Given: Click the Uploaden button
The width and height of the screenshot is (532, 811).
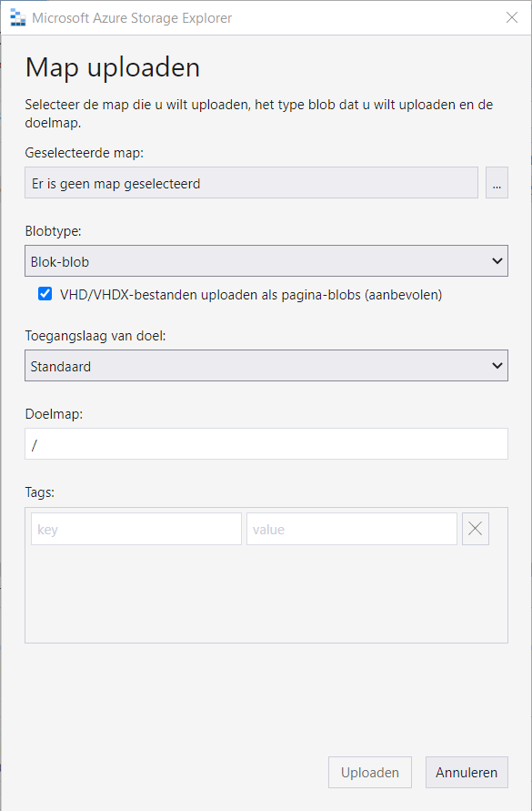Looking at the screenshot, I should 369,772.
